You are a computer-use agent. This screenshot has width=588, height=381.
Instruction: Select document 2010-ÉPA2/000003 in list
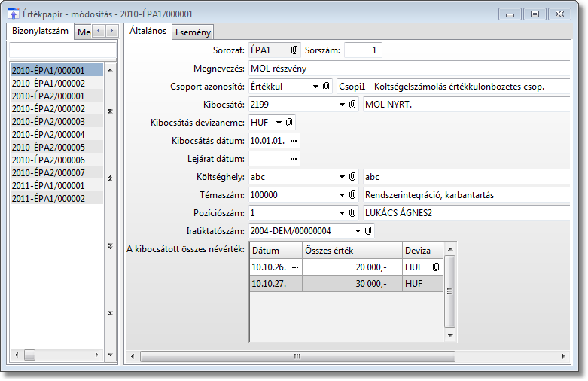pos(56,121)
